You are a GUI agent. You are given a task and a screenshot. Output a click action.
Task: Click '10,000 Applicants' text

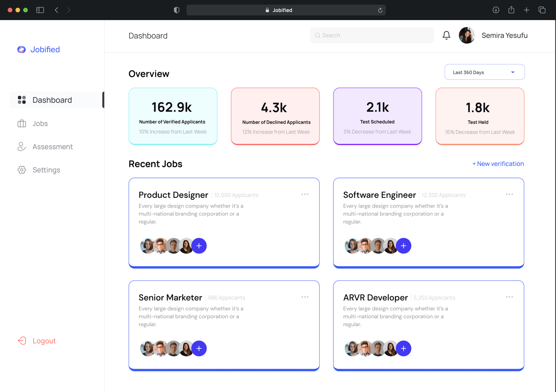pyautogui.click(x=236, y=195)
